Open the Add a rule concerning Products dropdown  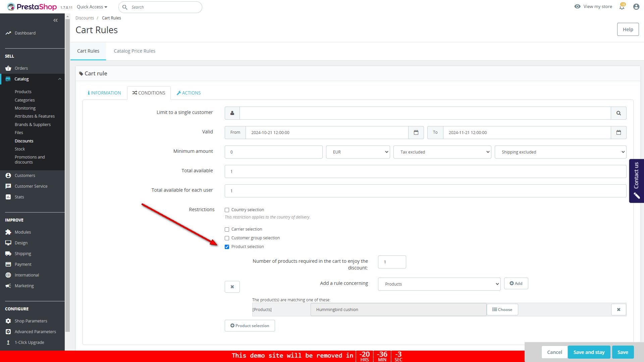pos(439,284)
